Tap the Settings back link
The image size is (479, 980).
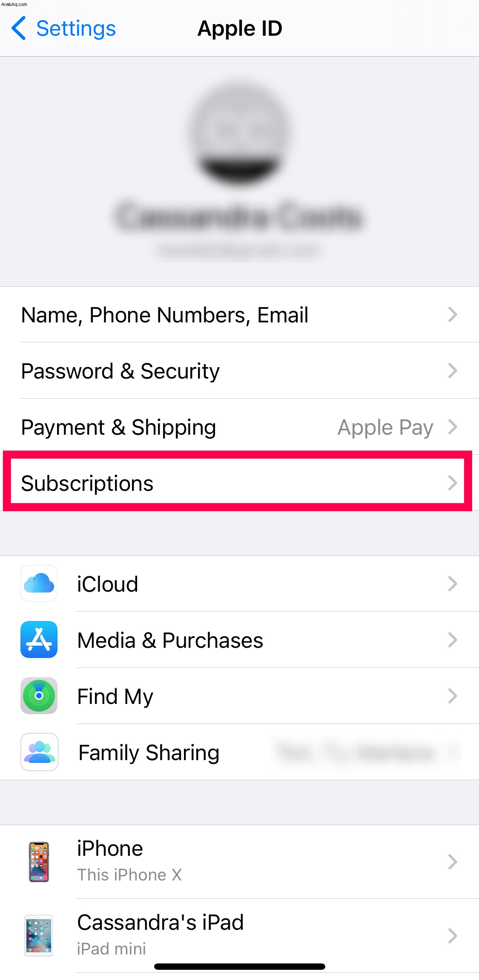point(76,28)
